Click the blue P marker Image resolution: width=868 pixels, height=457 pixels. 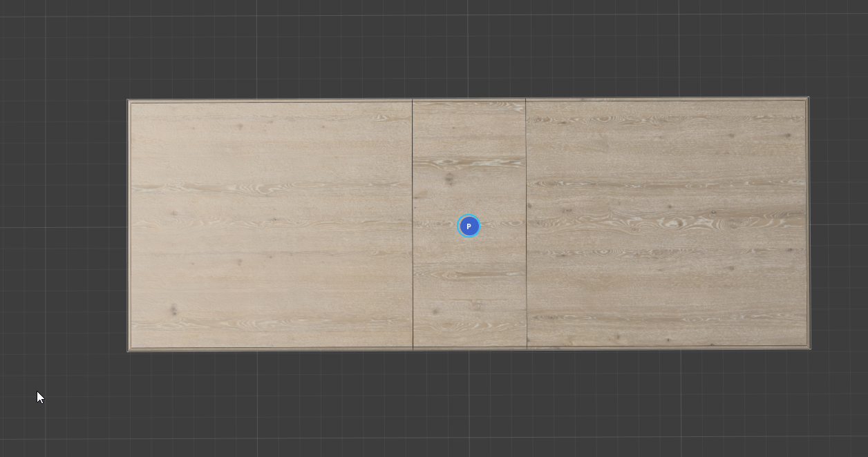click(x=469, y=226)
